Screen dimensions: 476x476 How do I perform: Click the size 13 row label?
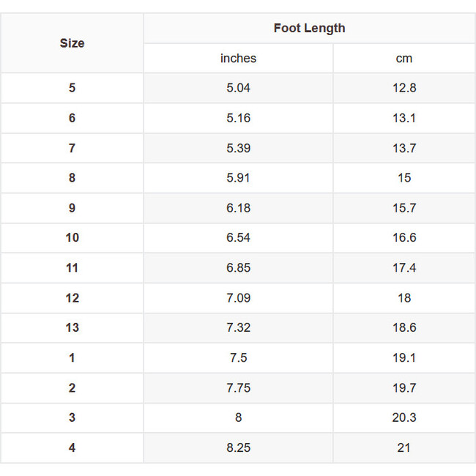point(72,327)
